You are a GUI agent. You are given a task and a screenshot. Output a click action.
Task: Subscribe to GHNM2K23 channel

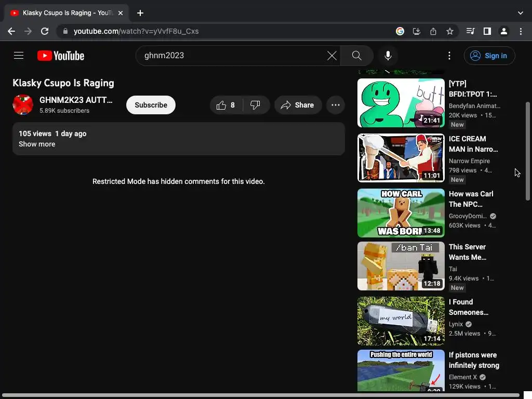pos(151,105)
